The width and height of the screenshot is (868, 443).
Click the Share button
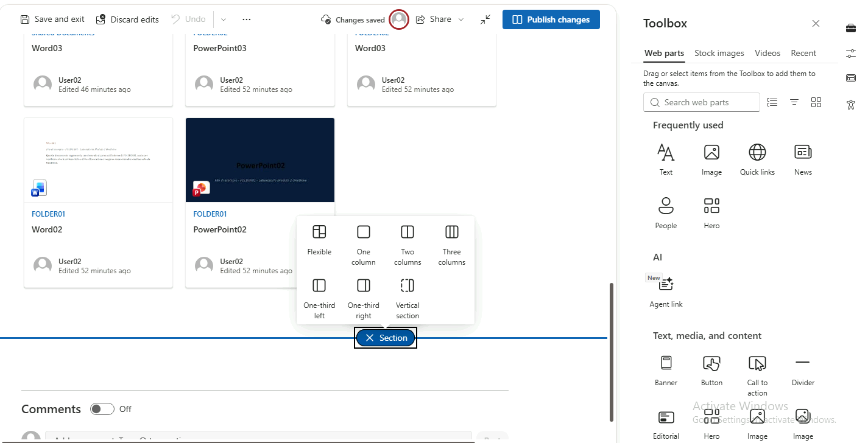(434, 19)
